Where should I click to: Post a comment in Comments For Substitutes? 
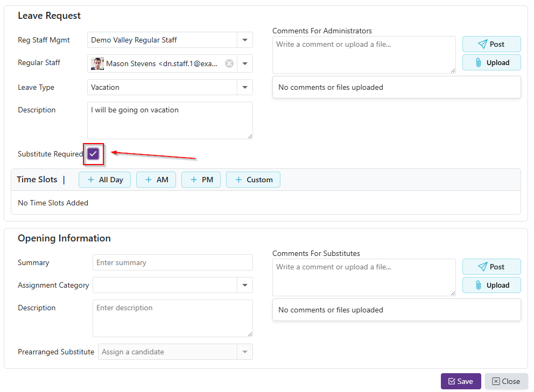pos(491,267)
